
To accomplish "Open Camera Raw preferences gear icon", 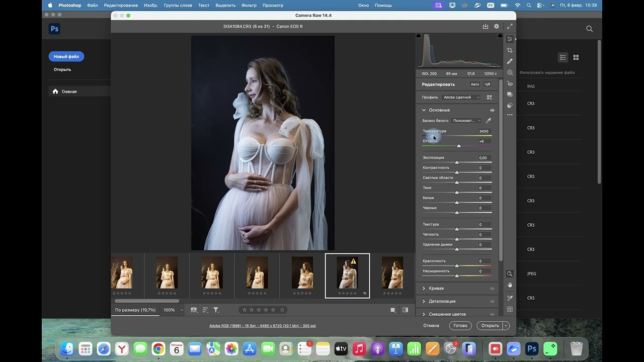I will 497,26.
